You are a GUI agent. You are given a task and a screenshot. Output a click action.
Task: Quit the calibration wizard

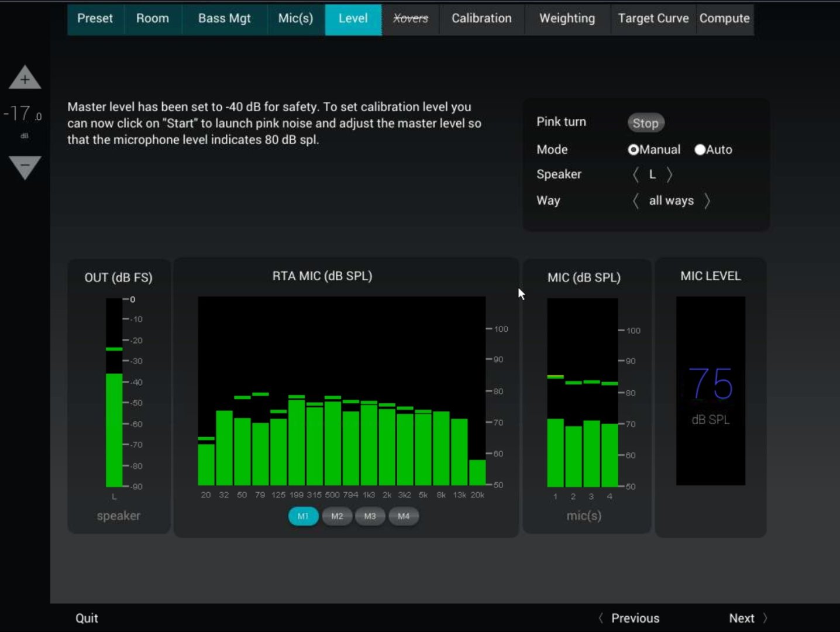tap(87, 618)
